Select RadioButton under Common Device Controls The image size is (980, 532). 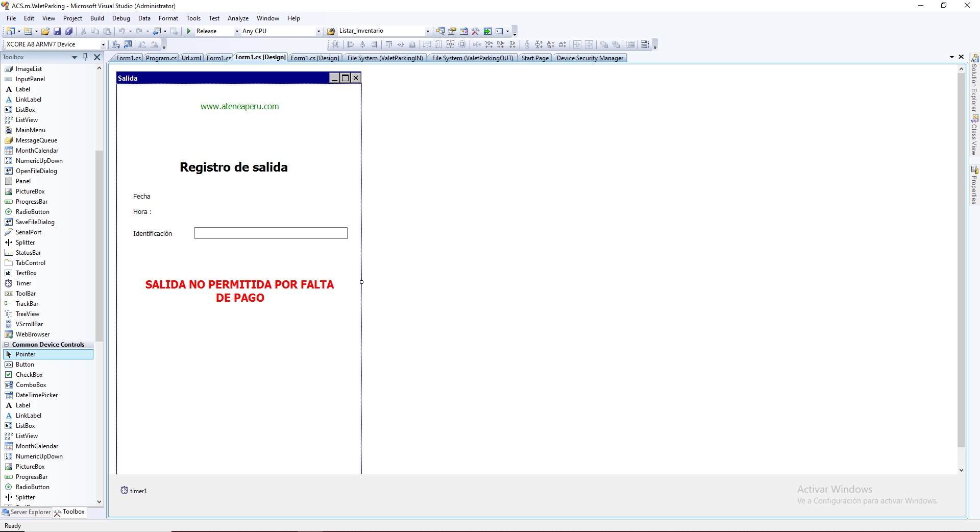32,487
